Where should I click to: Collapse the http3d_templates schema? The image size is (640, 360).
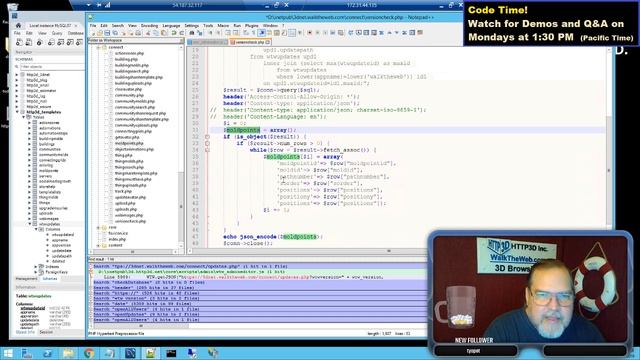17,112
